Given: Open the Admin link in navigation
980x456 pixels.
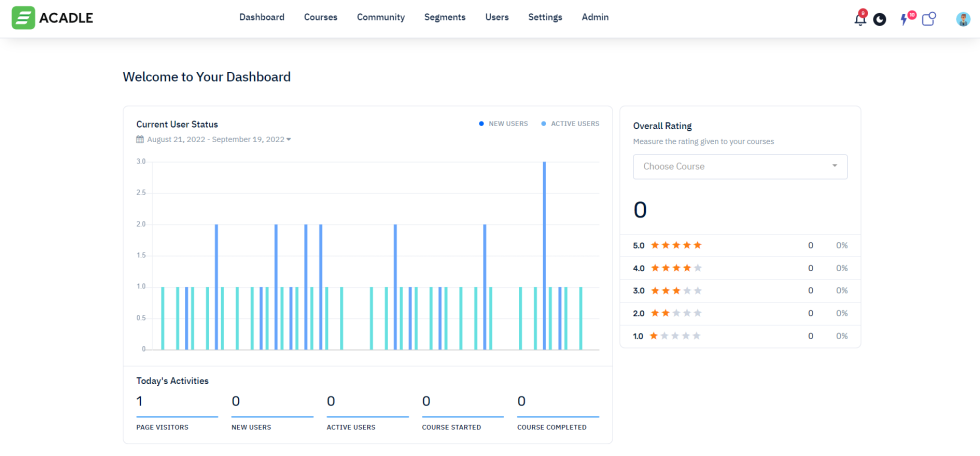Looking at the screenshot, I should [595, 17].
